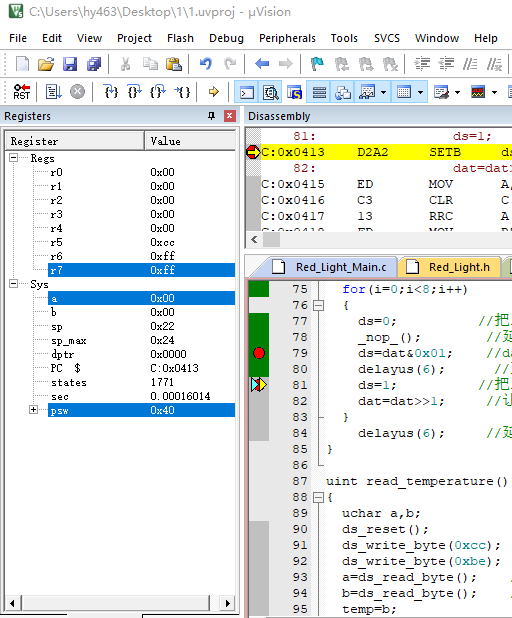Insert a bookmark with the flag icon

317,63
